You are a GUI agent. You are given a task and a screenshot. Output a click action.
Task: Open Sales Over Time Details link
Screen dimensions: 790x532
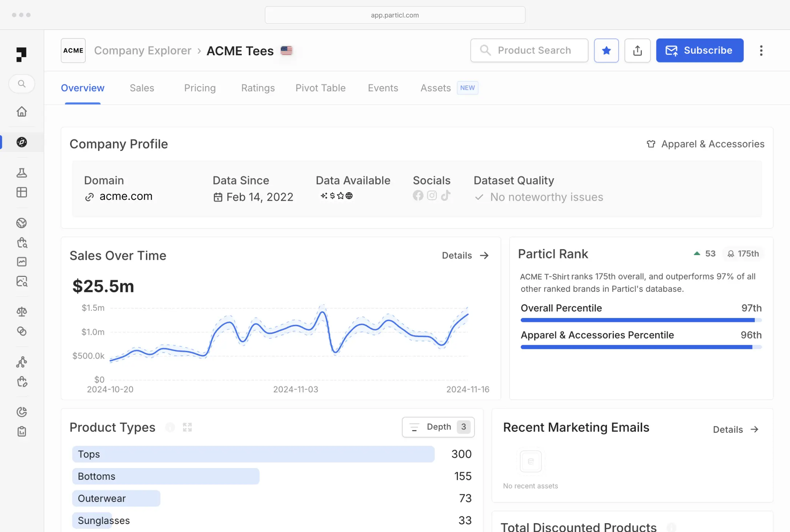[465, 256]
